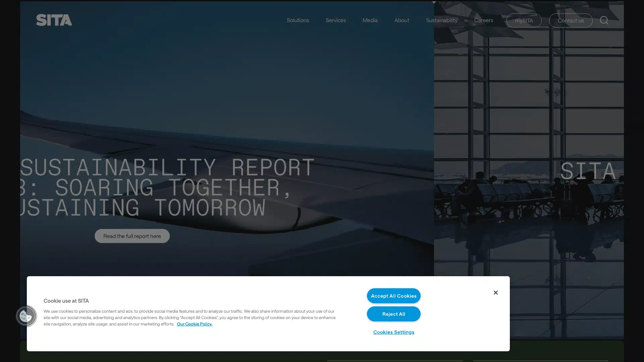Click the mySITA button
The image size is (644, 362).
pyautogui.click(x=524, y=20)
